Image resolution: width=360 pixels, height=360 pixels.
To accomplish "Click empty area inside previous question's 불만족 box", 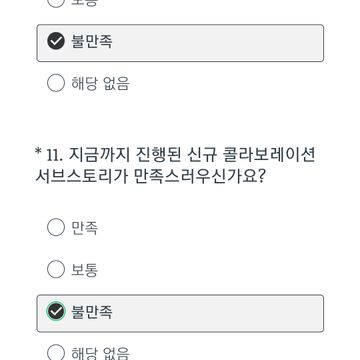I will click(x=217, y=43).
